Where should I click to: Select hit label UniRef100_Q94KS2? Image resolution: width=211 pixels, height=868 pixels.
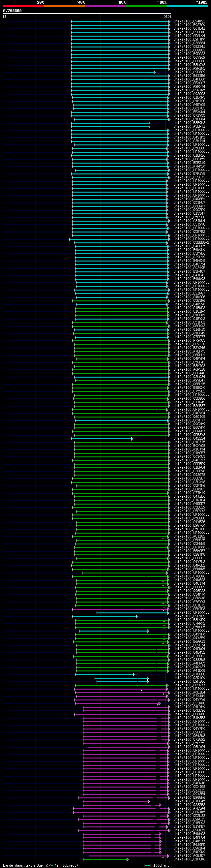[189, 21]
